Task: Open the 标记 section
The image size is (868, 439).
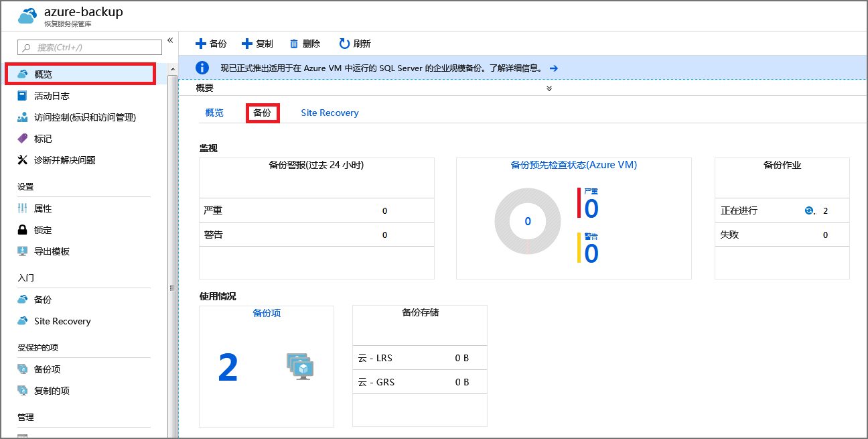Action: 44,138
